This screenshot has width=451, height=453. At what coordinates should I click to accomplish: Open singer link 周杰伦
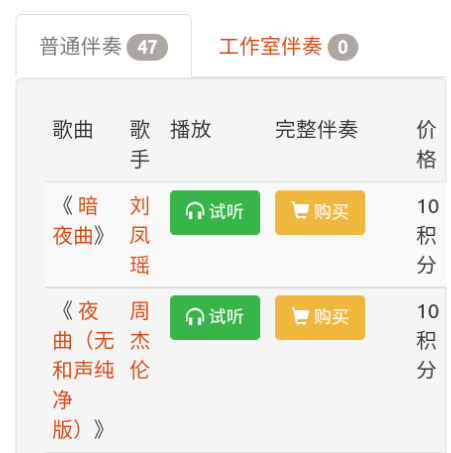coord(140,340)
